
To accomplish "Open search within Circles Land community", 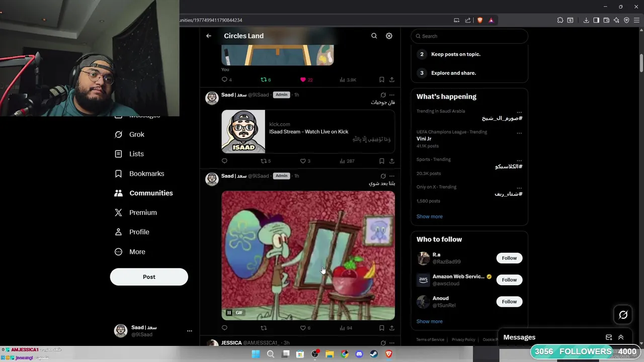I will 374,36.
